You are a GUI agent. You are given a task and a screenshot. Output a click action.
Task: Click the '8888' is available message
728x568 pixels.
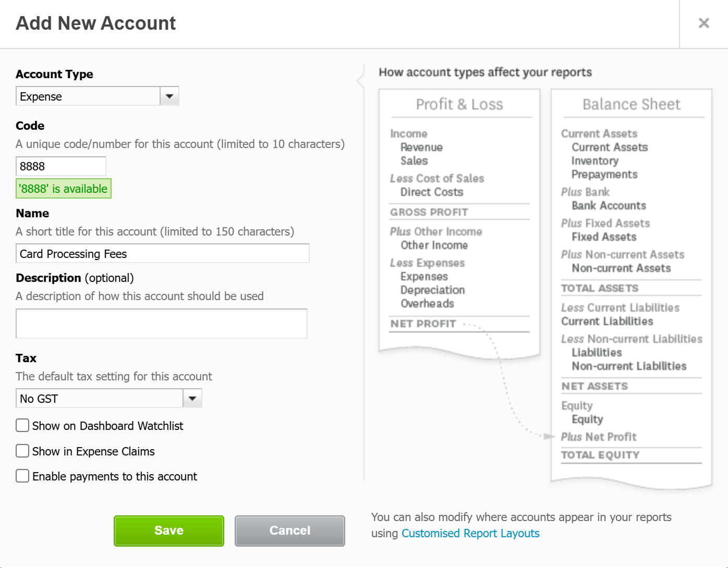[64, 189]
